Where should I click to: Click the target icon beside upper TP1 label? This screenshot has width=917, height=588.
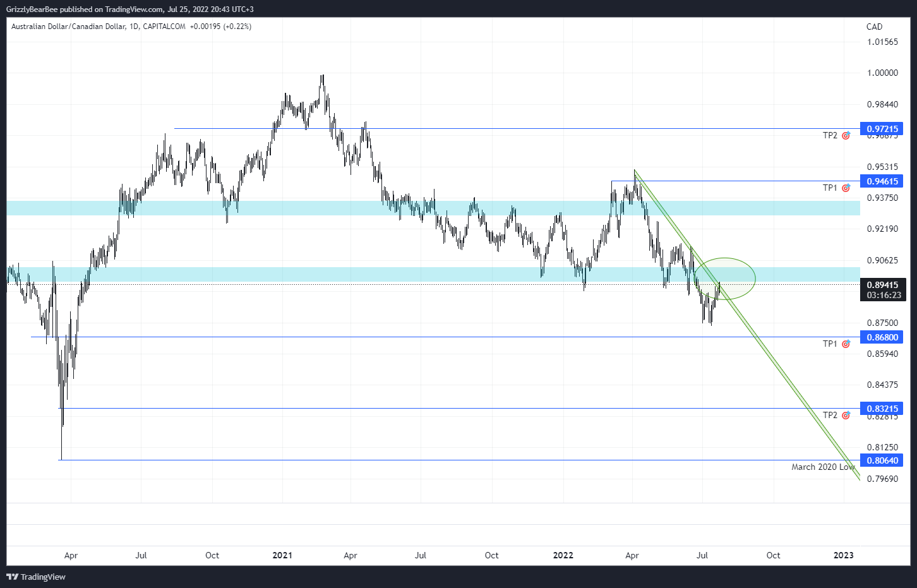(x=846, y=188)
